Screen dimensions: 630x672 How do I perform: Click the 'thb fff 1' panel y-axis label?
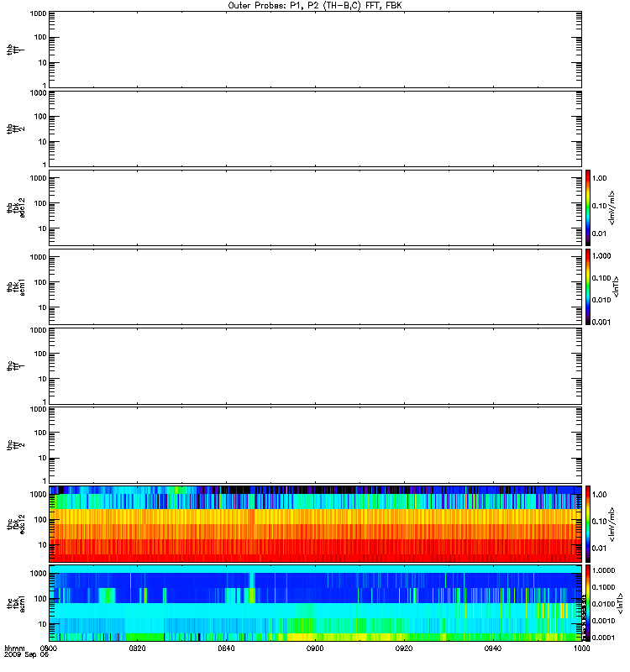pyautogui.click(x=15, y=50)
